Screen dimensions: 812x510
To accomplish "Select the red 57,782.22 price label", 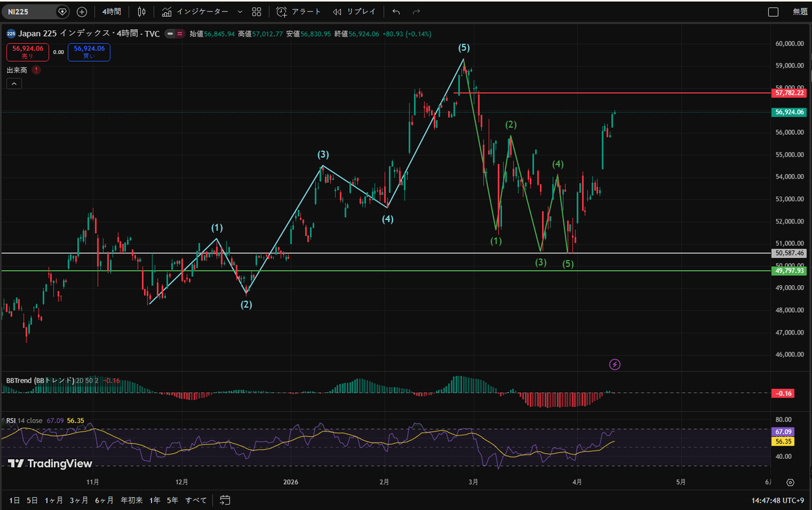I will 790,93.
